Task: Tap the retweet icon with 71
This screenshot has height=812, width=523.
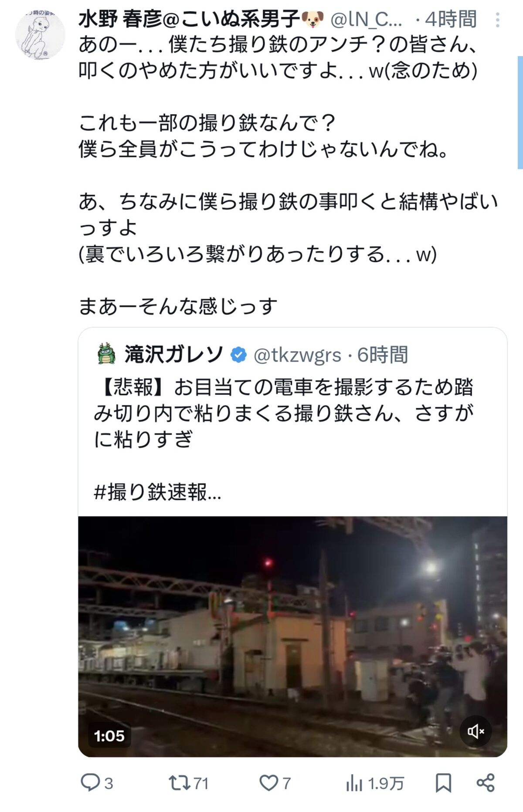Action: tap(180, 783)
